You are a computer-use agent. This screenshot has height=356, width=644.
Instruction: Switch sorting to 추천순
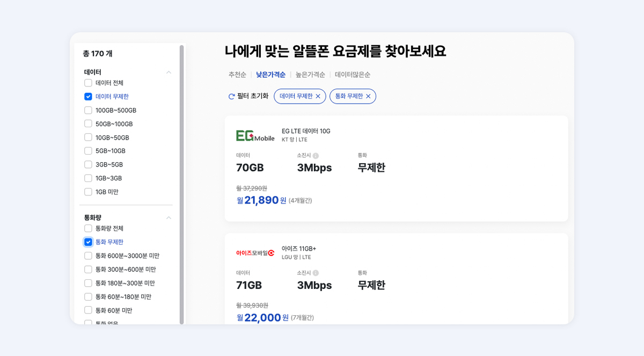tap(237, 75)
